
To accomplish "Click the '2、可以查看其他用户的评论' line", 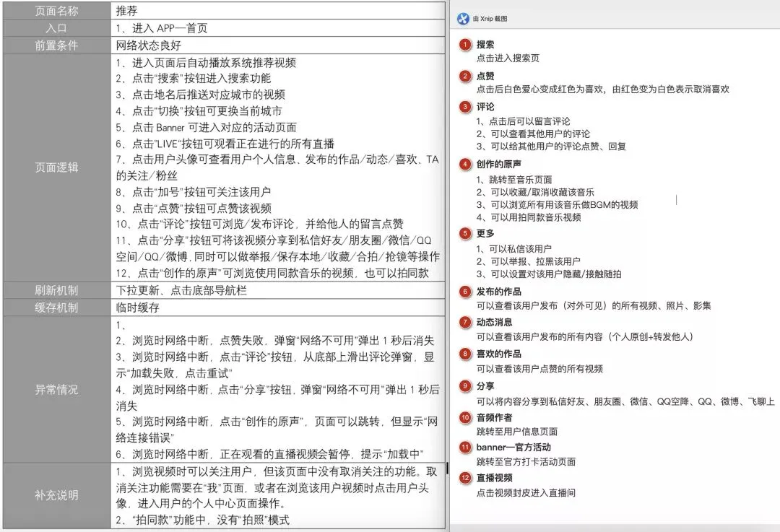I will [533, 134].
